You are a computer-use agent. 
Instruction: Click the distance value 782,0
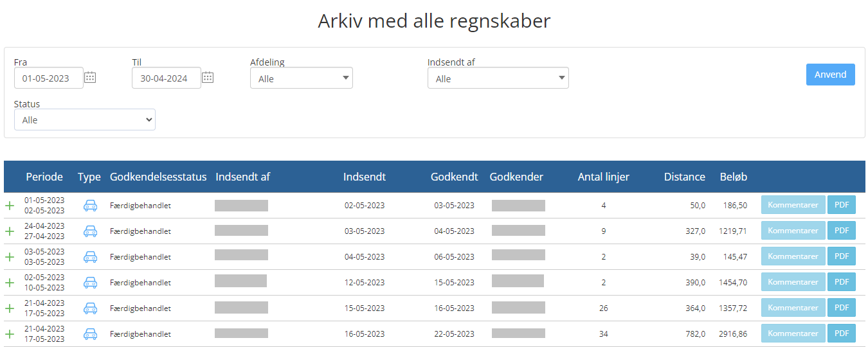695,334
